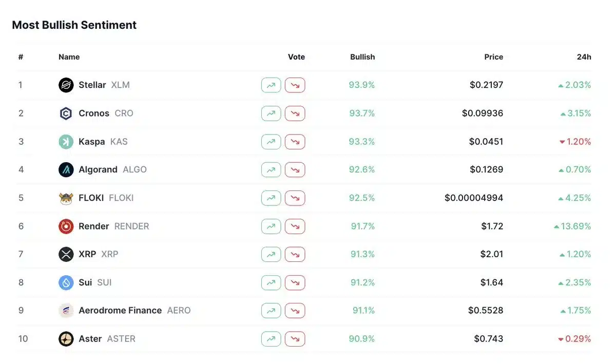Click the Kaspa coin logo

click(66, 141)
